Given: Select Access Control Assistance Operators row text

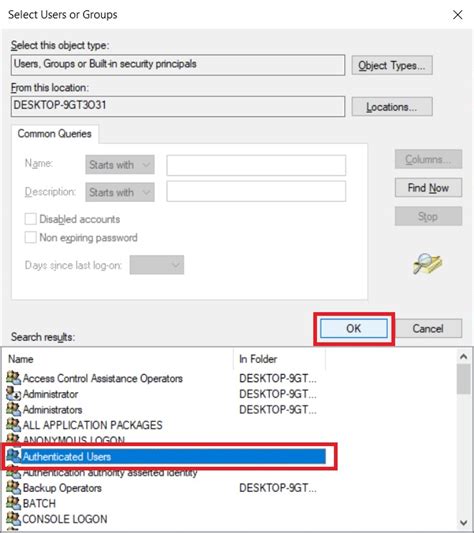Looking at the screenshot, I should (103, 378).
